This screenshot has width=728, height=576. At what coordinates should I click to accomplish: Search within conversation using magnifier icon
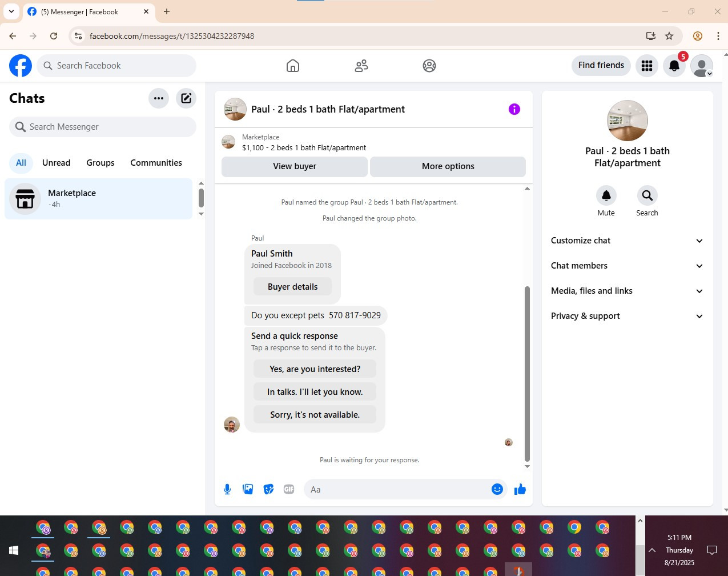coord(647,195)
